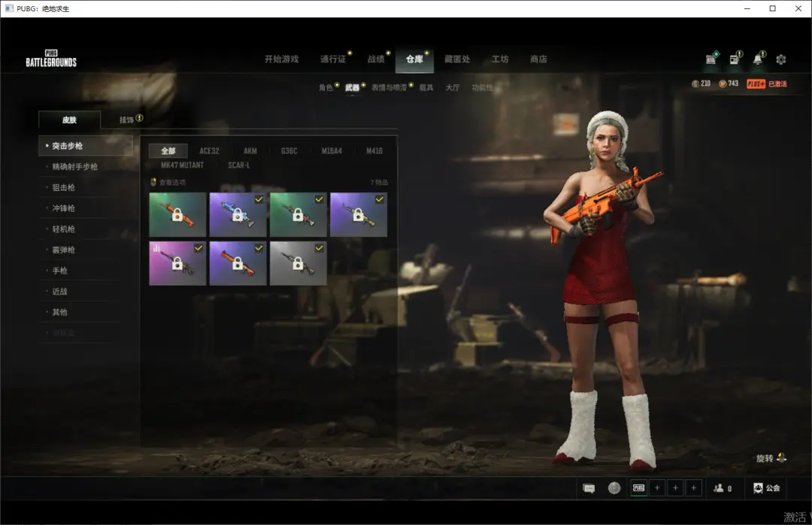Select the 角色 sub-tab

(326, 87)
